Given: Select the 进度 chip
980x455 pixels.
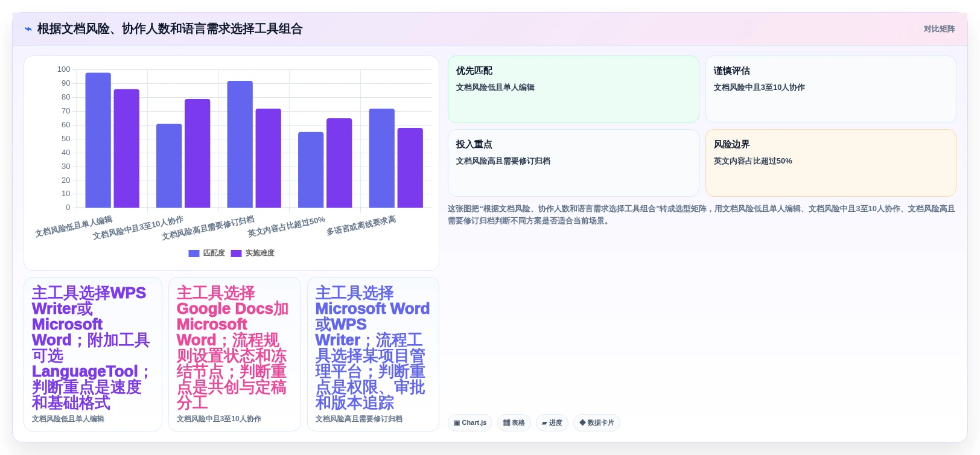Looking at the screenshot, I should [552, 423].
